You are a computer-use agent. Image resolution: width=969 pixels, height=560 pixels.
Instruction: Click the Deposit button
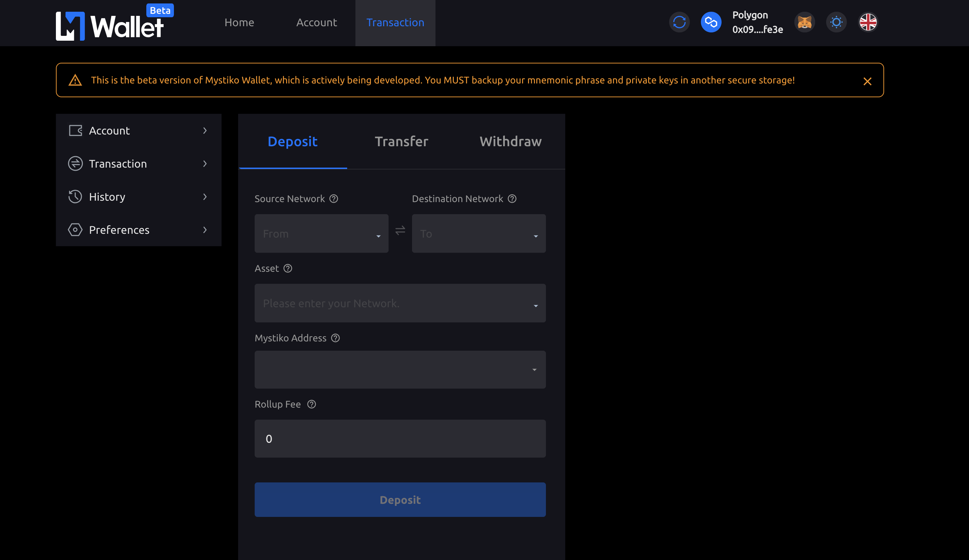point(400,499)
